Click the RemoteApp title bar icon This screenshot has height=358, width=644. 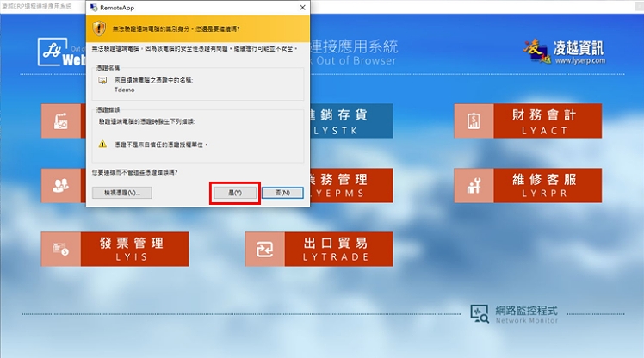click(x=93, y=6)
